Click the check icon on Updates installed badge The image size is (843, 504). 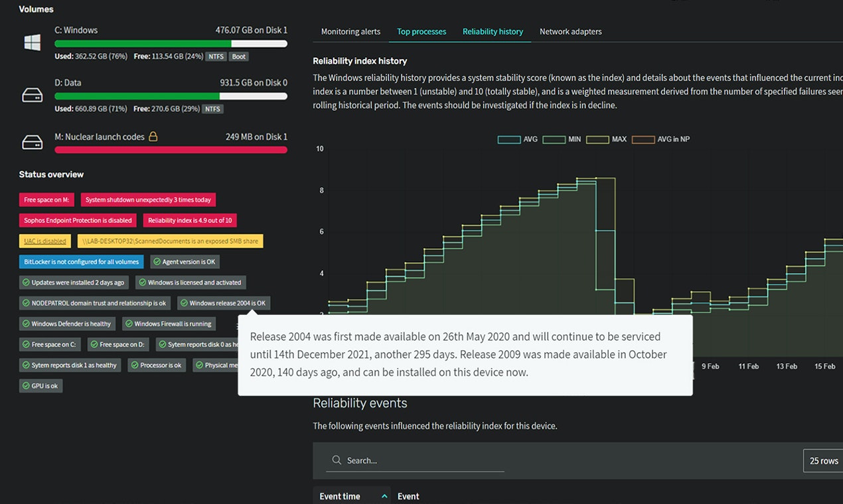[x=27, y=283]
